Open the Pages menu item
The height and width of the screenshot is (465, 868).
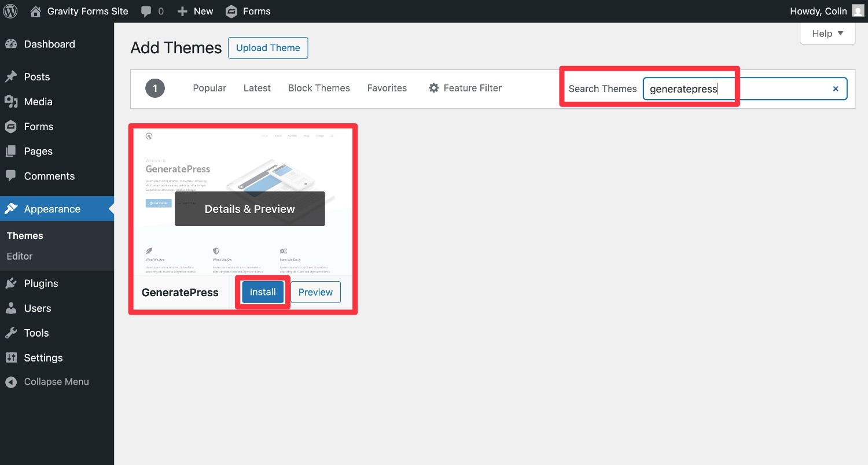(57, 152)
